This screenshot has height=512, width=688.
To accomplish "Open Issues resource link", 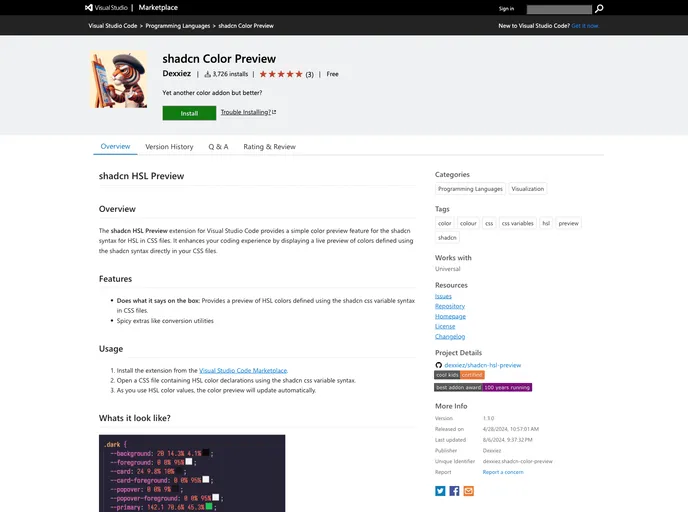I will [443, 296].
